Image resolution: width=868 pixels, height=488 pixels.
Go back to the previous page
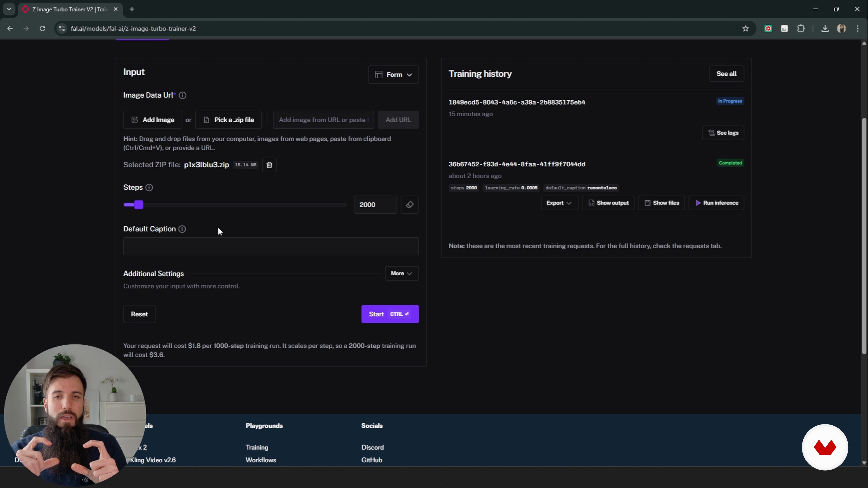pos(10,29)
